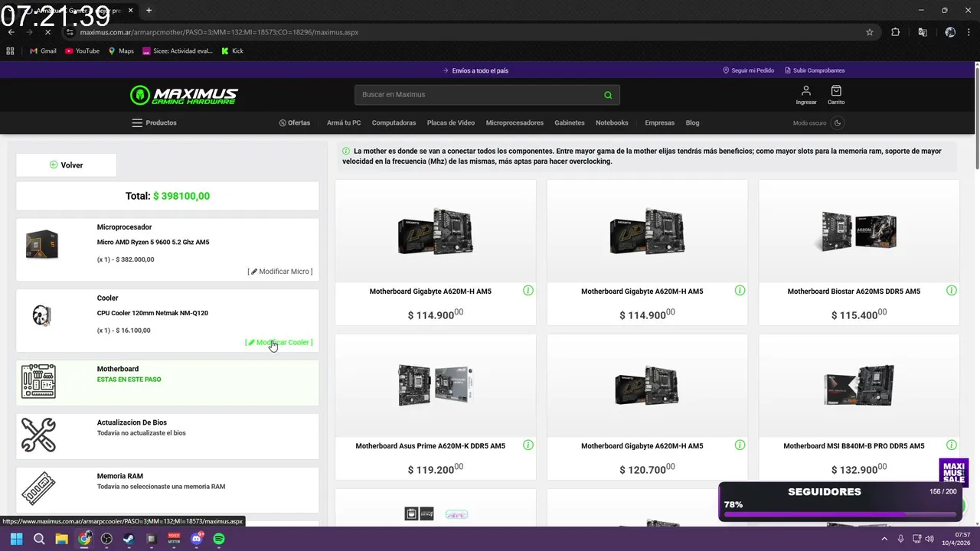The image size is (980, 551).
Task: Open the Chrome apps grid icon
Action: point(10,51)
